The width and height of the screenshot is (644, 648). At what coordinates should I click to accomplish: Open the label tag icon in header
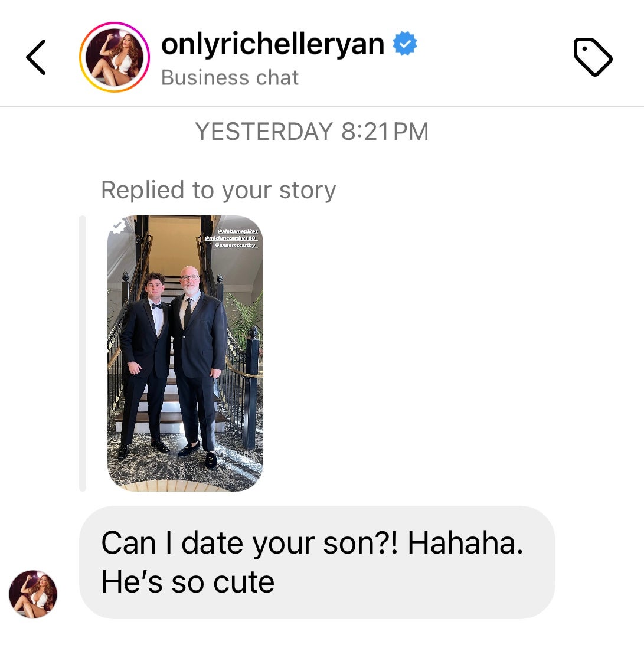pyautogui.click(x=593, y=57)
